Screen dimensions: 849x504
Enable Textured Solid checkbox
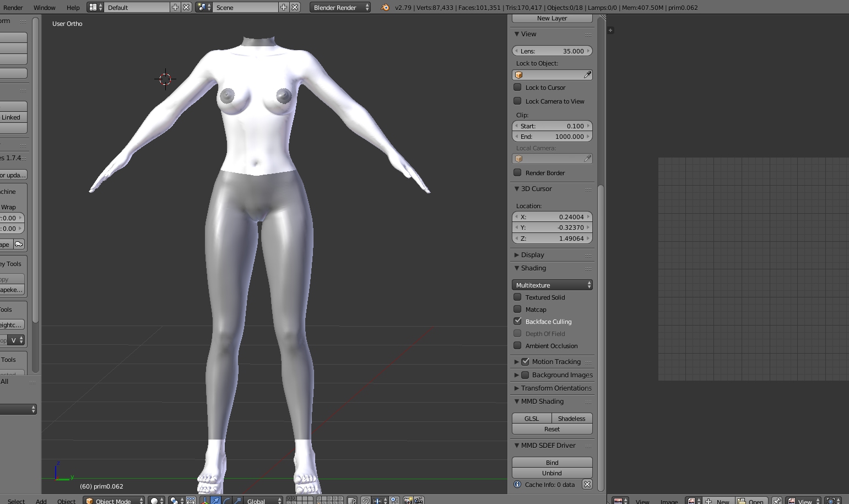pos(517,297)
